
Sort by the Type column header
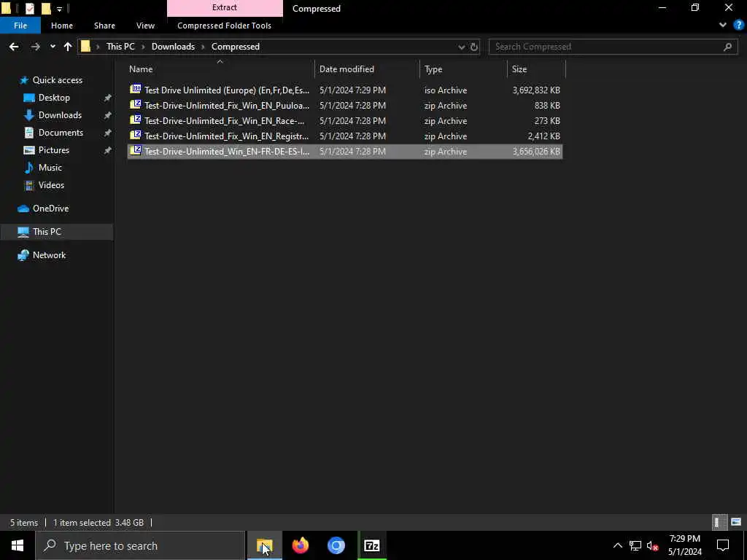coord(464,69)
